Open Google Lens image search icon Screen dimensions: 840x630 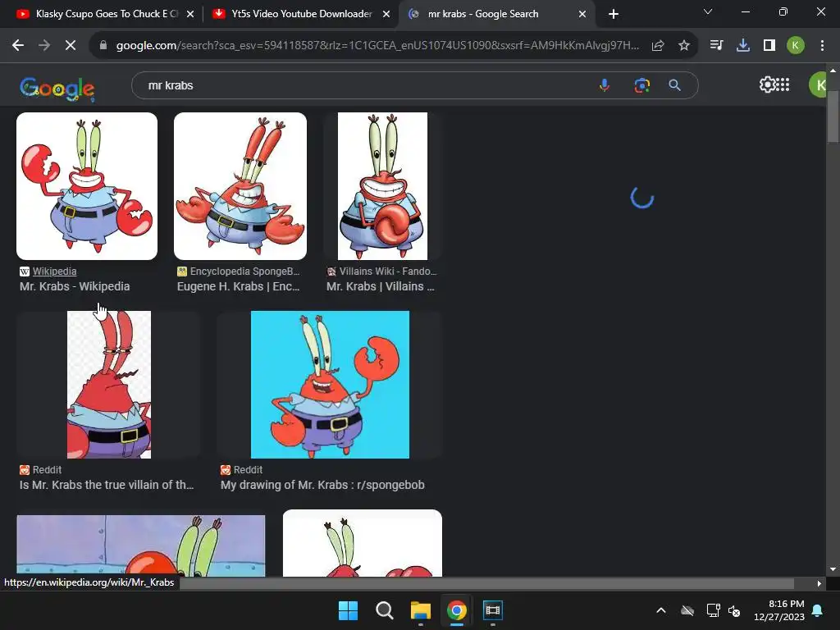click(x=641, y=85)
